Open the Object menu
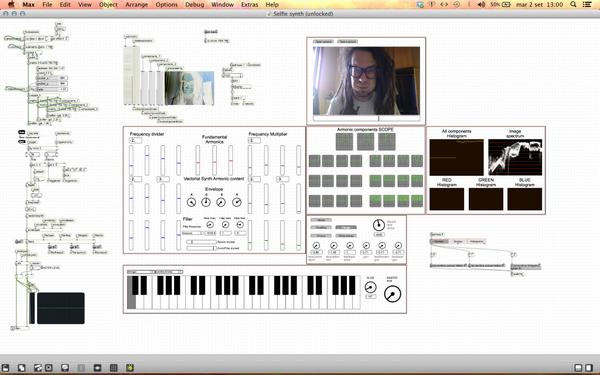The width and height of the screenshot is (600, 375). point(108,5)
